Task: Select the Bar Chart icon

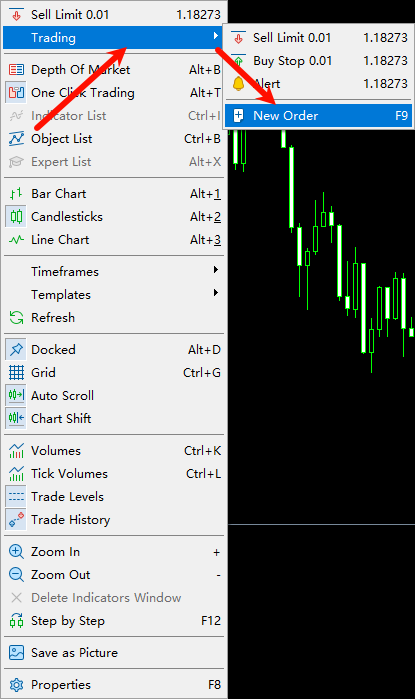Action: (x=16, y=194)
